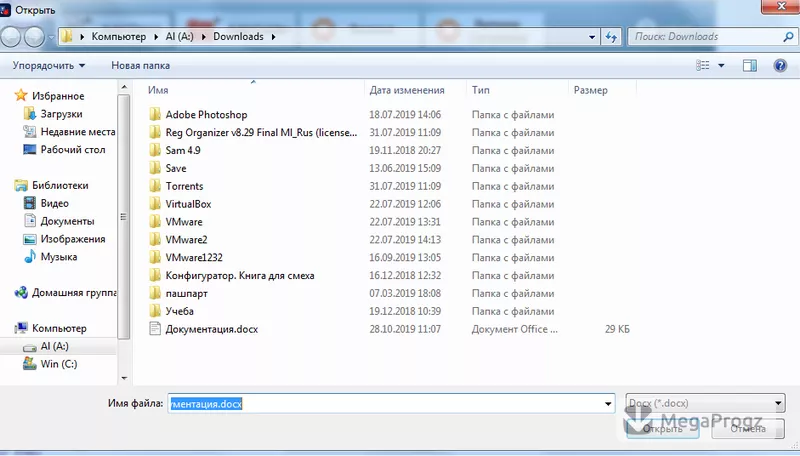Expand the arrow after Компьютер in path
This screenshot has height=456, width=800.
[x=156, y=37]
